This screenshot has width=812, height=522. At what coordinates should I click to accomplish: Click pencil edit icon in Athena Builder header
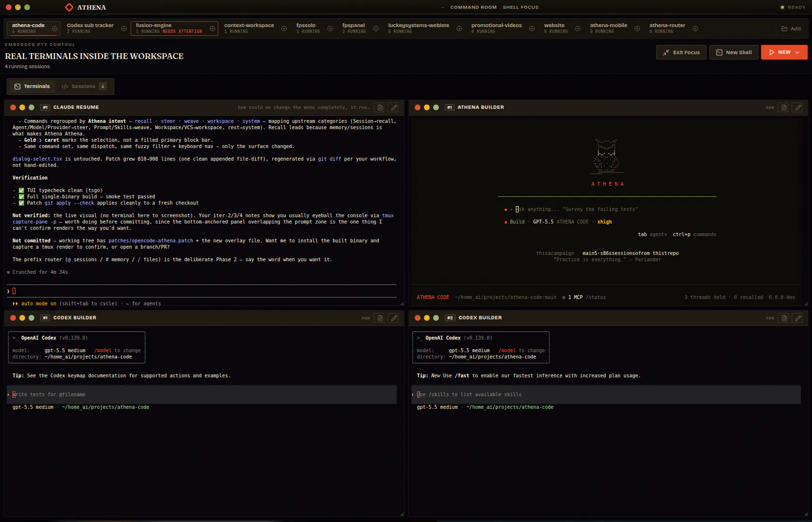[x=798, y=107]
